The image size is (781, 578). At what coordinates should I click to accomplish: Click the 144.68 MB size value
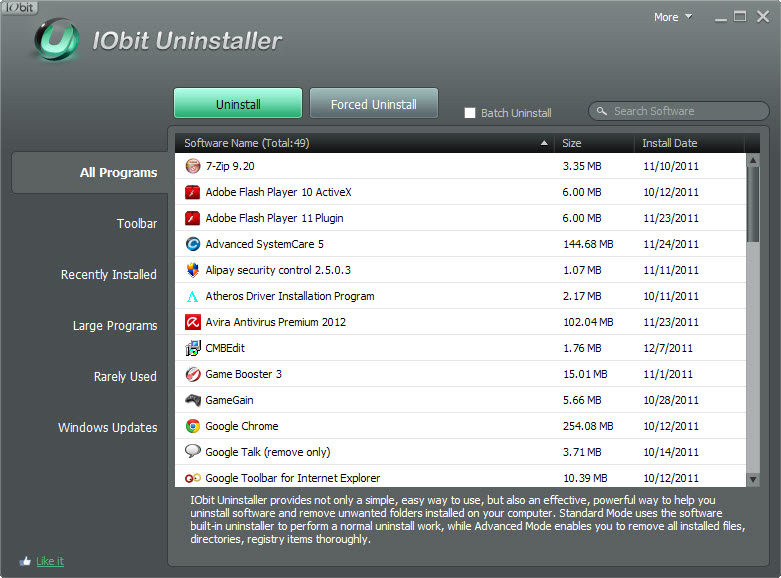point(588,244)
